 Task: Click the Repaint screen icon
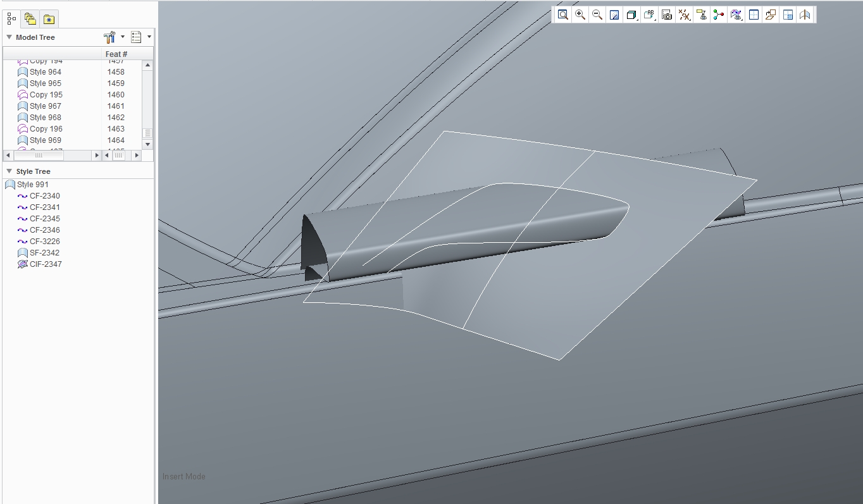tap(614, 15)
